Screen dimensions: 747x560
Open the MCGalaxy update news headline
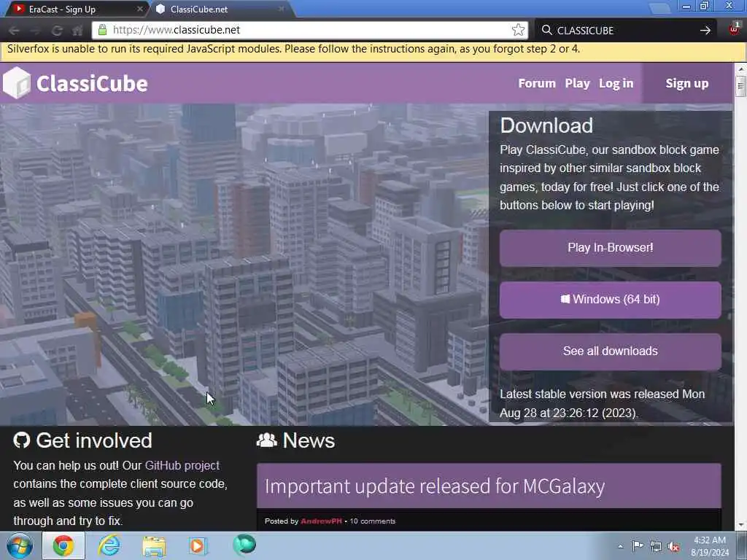tap(435, 486)
